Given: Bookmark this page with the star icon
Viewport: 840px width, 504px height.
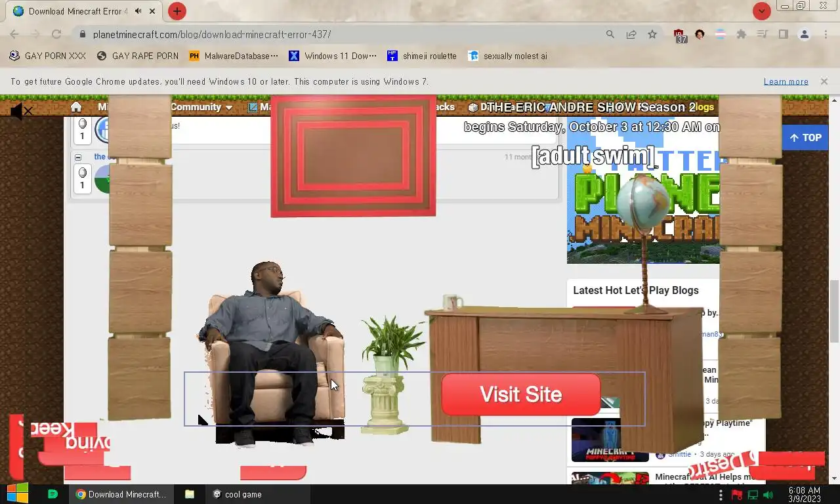Looking at the screenshot, I should pos(652,34).
